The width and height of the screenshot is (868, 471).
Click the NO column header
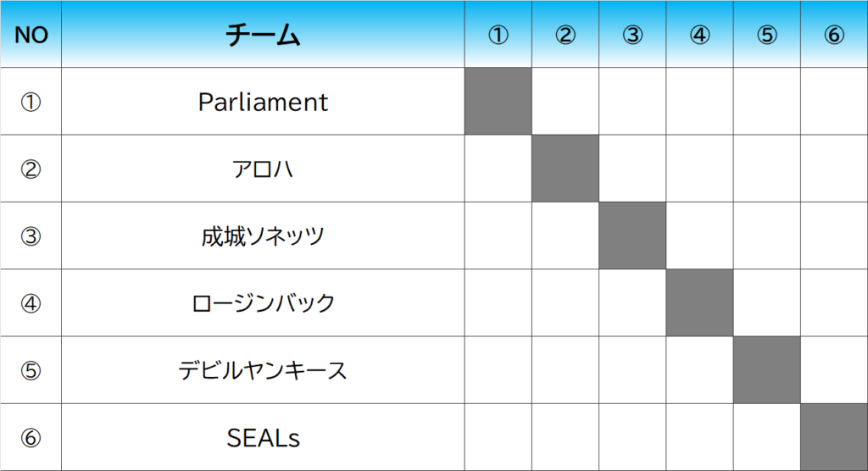(x=31, y=35)
